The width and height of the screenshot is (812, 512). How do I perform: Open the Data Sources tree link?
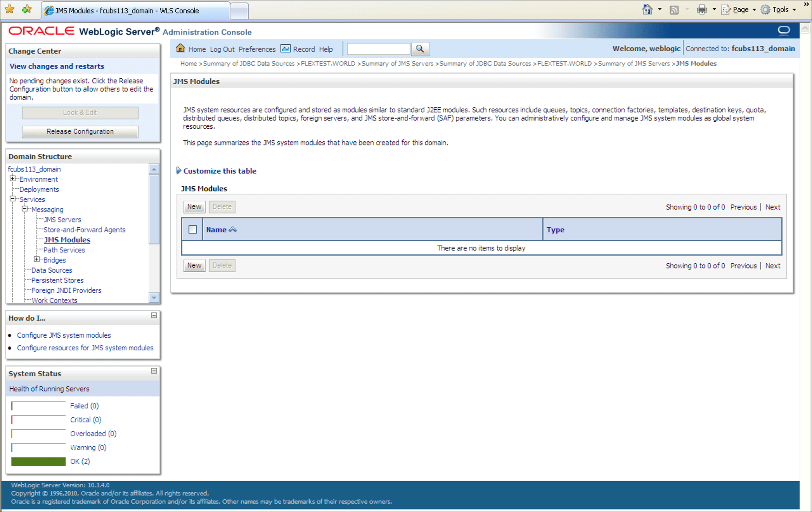52,270
